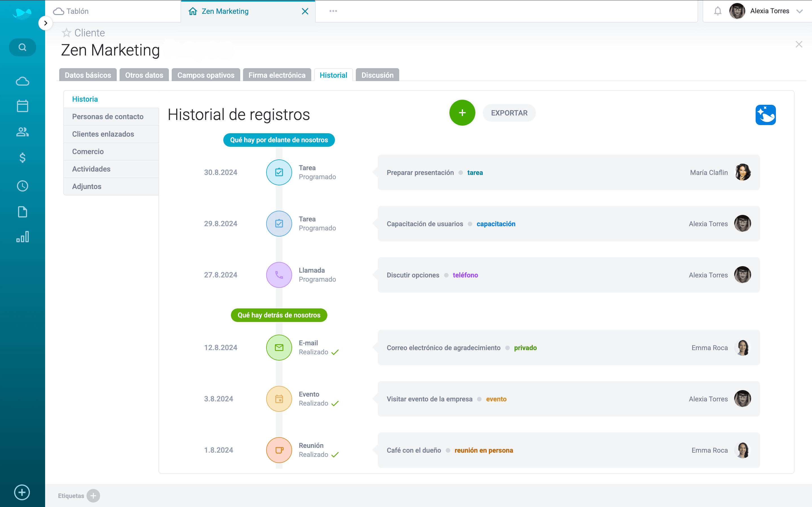812x507 pixels.
Task: Switch to the Discusión tab
Action: pyautogui.click(x=377, y=75)
